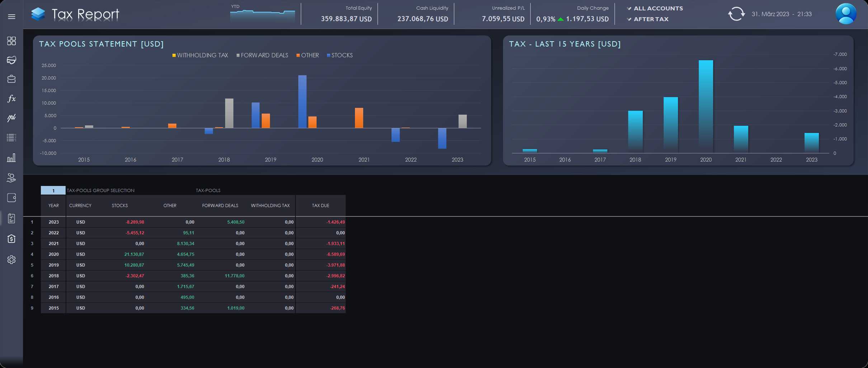Click the Cash Liquidity value 237.068,76 USD
The image size is (868, 368).
coord(423,19)
